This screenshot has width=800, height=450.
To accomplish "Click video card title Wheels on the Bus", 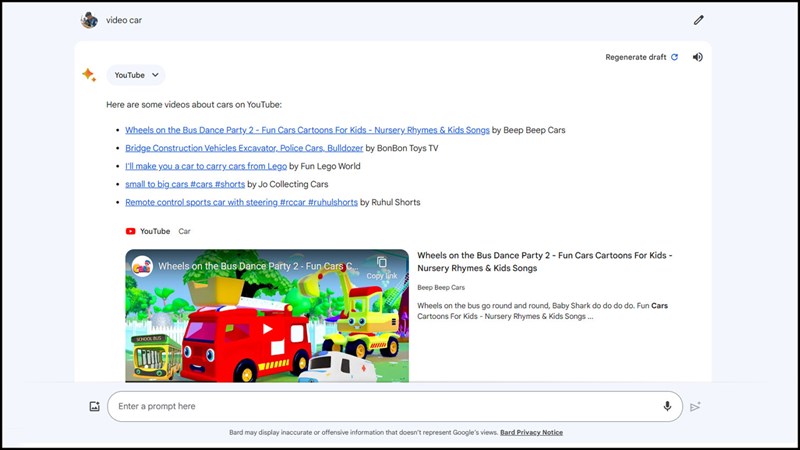I will pyautogui.click(x=544, y=262).
